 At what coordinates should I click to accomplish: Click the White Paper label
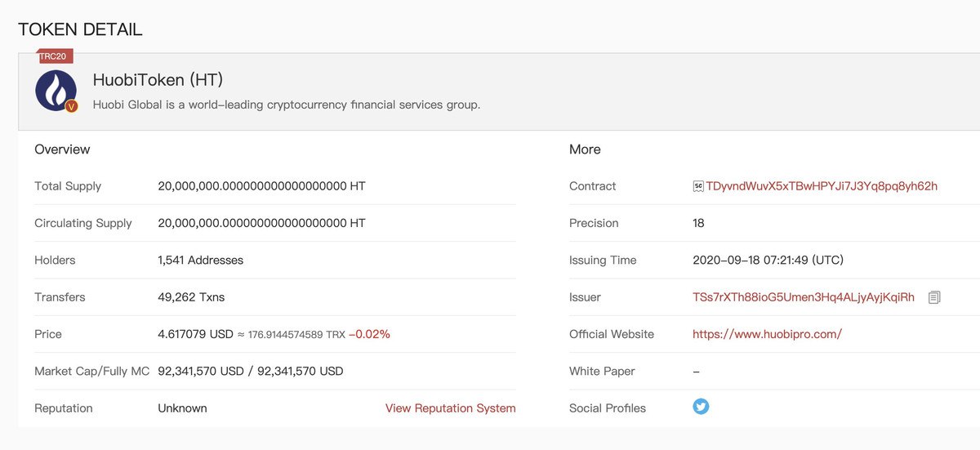[602, 372]
